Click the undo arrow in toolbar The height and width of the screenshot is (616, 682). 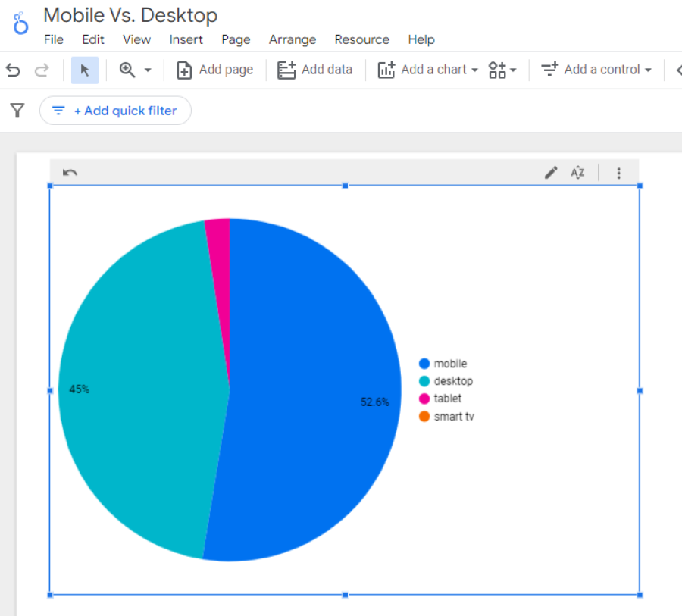click(x=13, y=70)
